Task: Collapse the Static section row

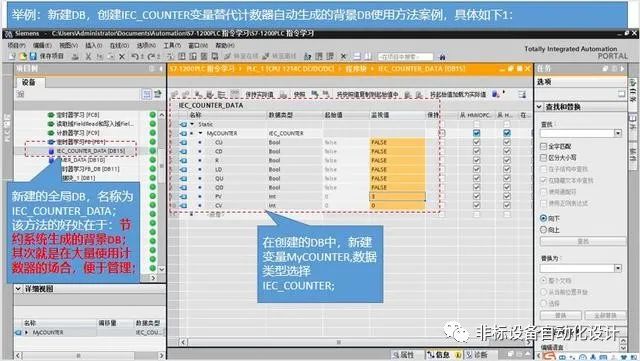Action: click(192, 124)
